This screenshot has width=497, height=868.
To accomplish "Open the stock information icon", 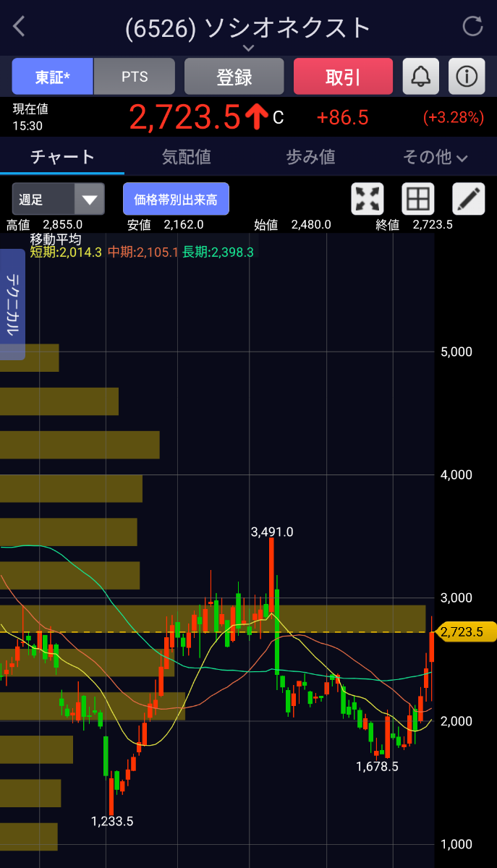I will tap(467, 77).
